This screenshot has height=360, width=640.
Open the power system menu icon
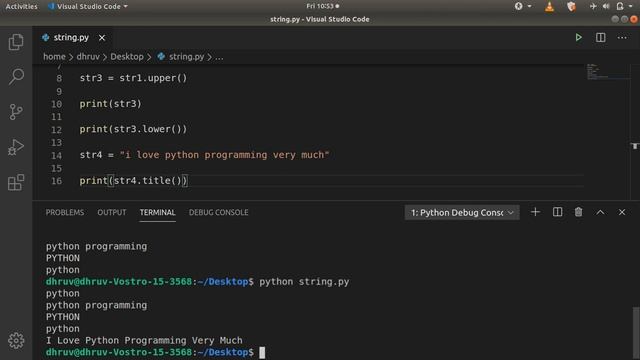click(x=620, y=6)
